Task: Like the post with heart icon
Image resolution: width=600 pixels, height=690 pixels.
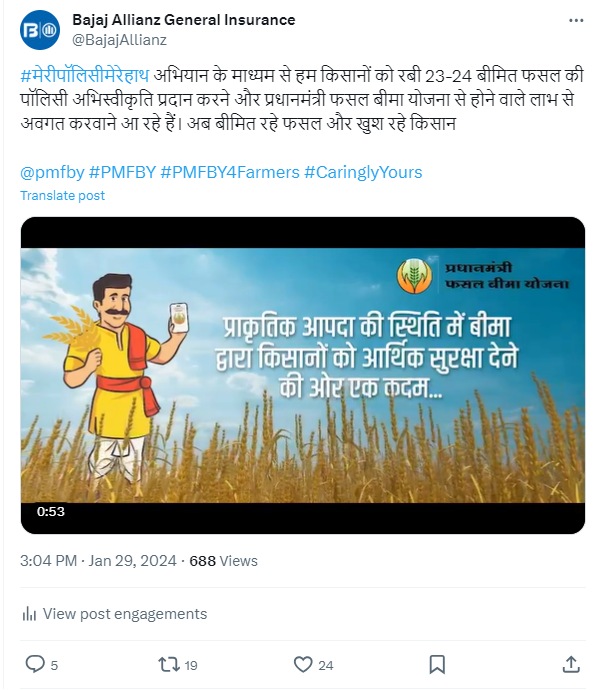Action: [x=303, y=664]
